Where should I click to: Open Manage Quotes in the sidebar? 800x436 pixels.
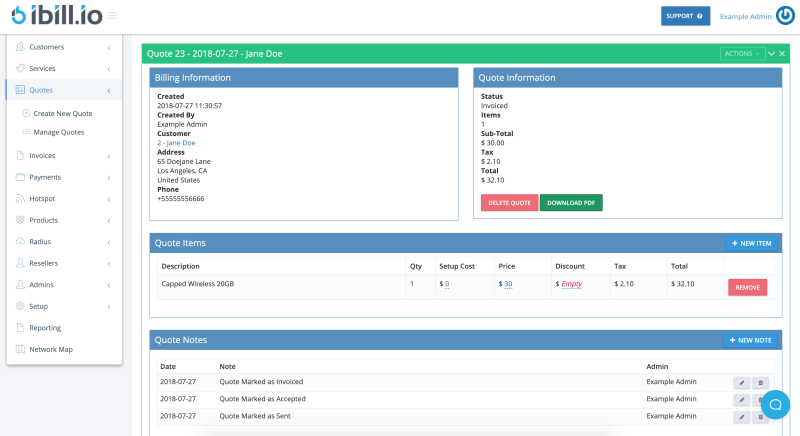point(59,132)
